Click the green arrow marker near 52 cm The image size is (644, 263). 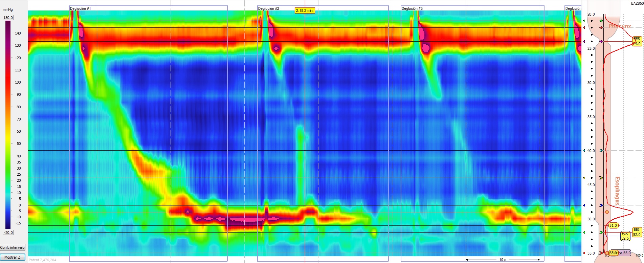601,233
